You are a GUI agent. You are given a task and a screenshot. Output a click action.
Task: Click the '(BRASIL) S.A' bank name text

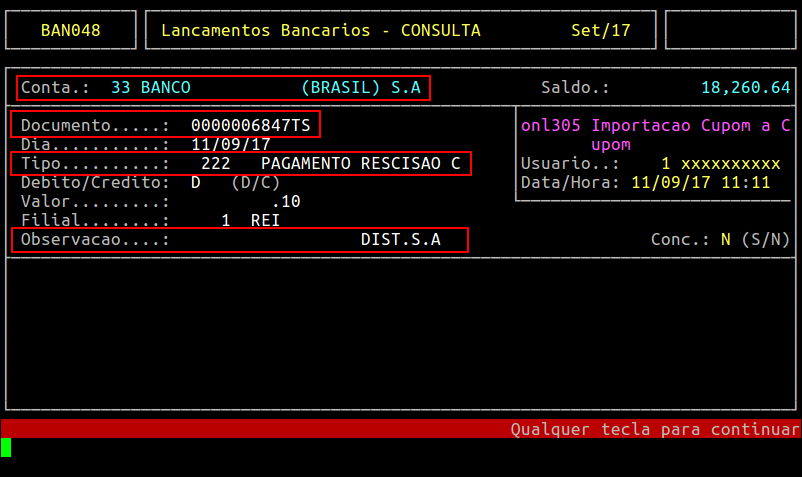tap(361, 87)
